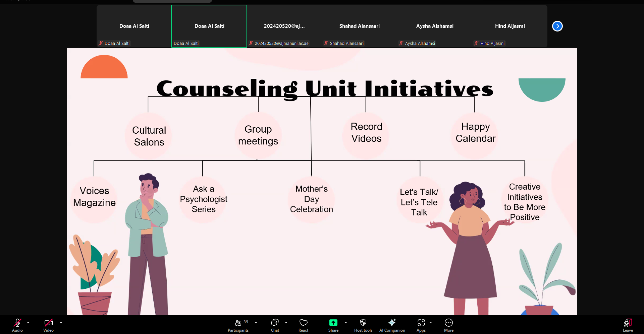644x334 pixels.
Task: Expand video options arrow beside Video
Action: [61, 323]
